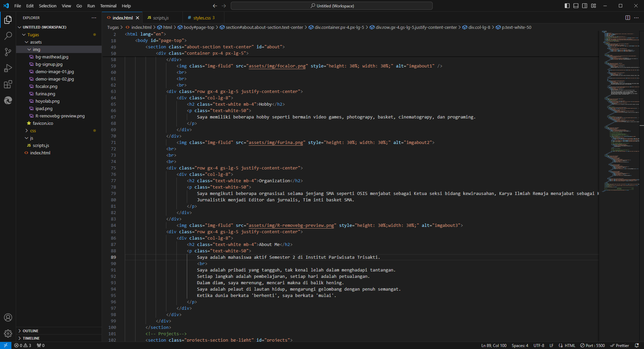Open the Source Control view
The height and width of the screenshot is (349, 644).
tap(8, 52)
